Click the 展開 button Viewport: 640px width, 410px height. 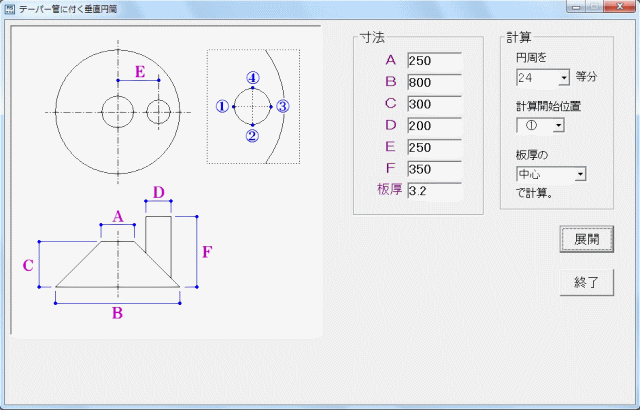coord(587,239)
